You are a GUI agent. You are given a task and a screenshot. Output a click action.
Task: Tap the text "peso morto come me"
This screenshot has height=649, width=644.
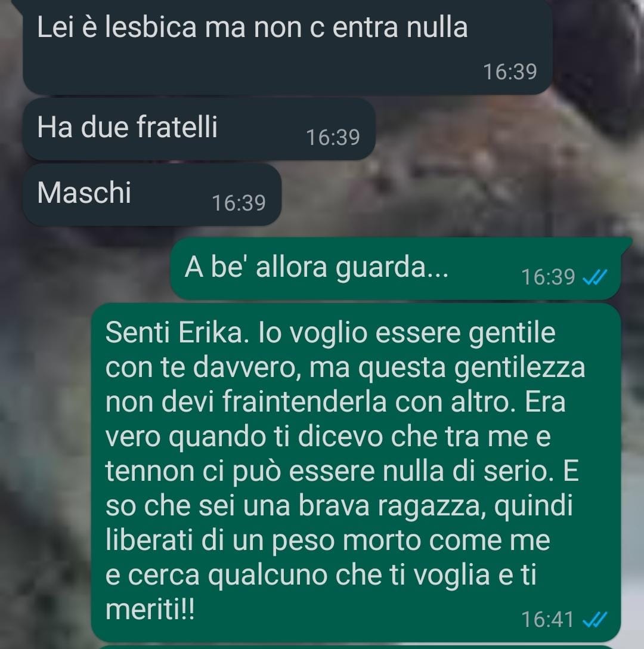tap(411, 542)
